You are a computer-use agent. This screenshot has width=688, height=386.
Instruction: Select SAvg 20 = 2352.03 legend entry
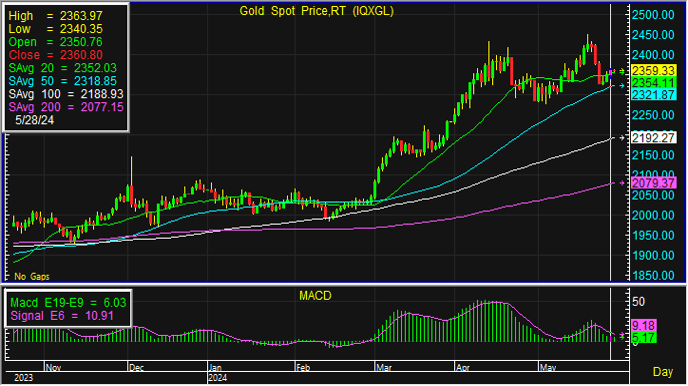coord(63,68)
